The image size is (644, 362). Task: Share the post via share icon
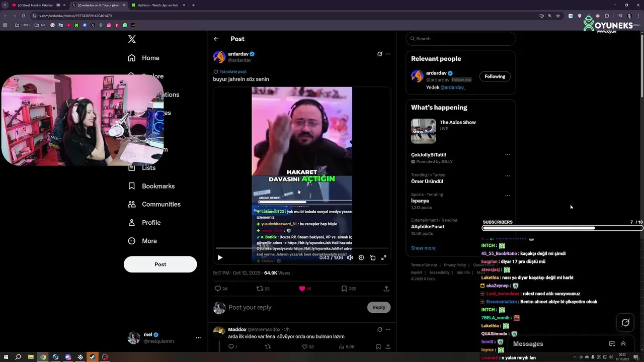[386, 289]
